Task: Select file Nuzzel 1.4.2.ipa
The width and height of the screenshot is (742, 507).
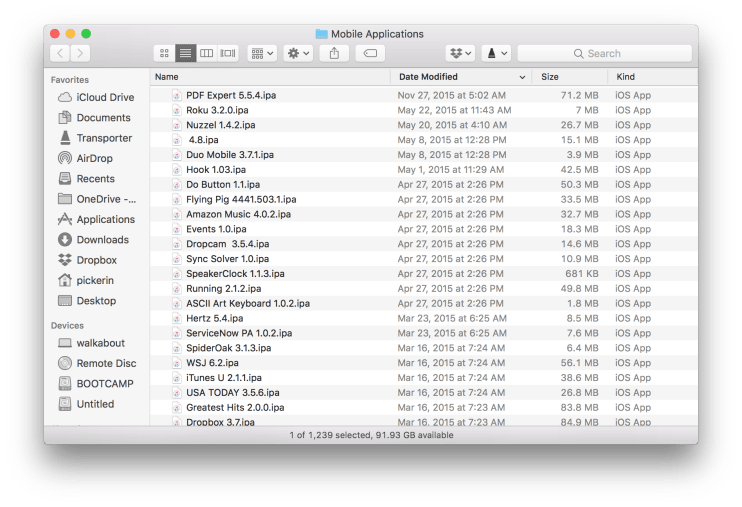Action: click(424, 125)
